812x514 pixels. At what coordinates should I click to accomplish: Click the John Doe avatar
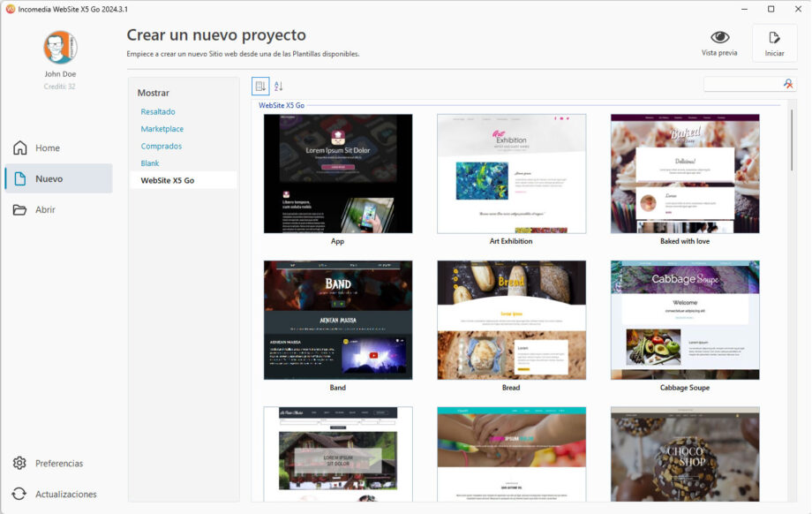tap(60, 47)
